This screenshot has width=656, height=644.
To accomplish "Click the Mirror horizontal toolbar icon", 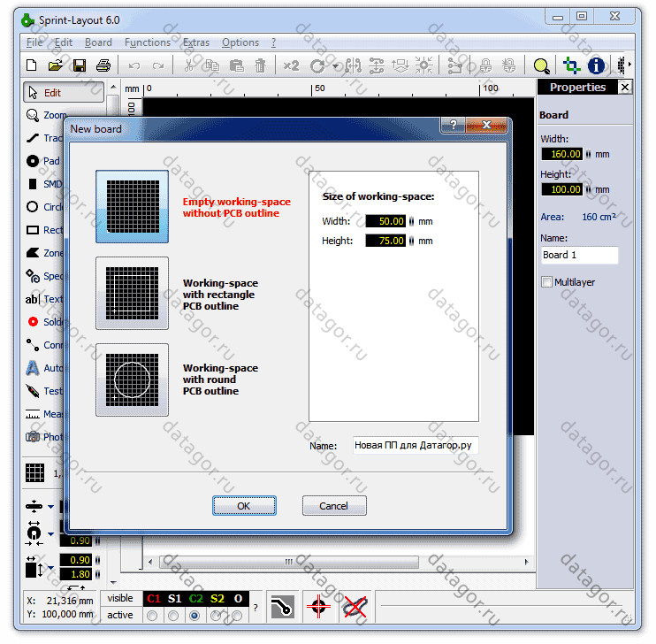I will [x=354, y=65].
